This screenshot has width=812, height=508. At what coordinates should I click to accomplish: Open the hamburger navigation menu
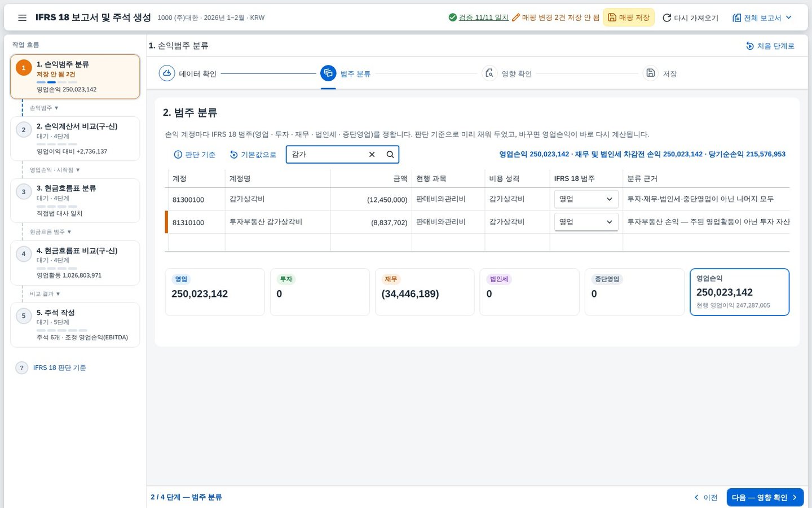coord(23,17)
